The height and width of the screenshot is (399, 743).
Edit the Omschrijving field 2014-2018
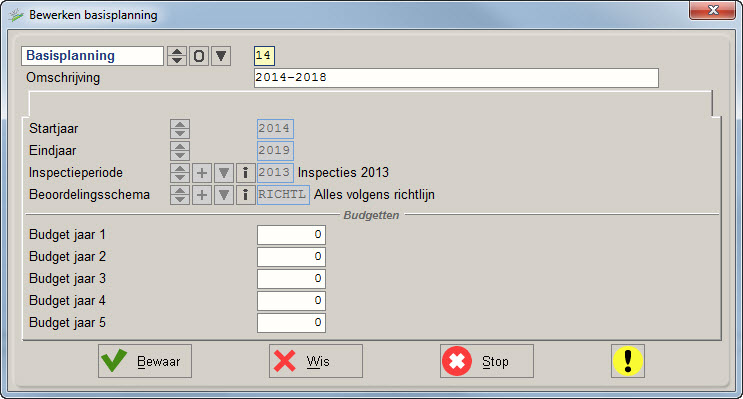456,78
